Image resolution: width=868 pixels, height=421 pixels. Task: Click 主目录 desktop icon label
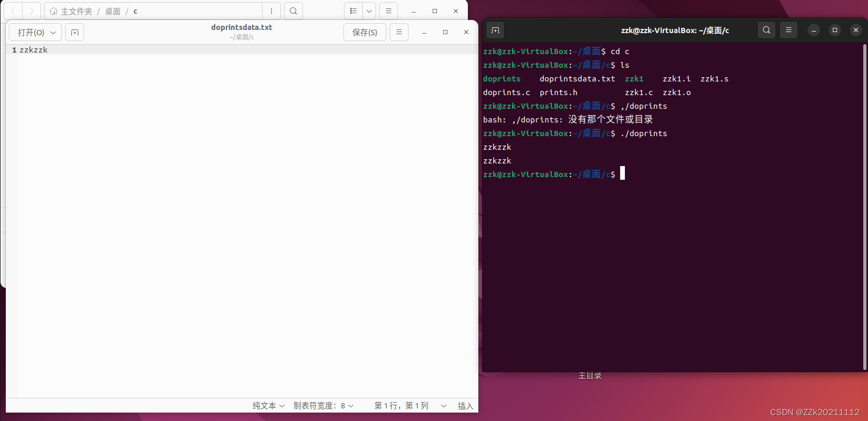point(590,376)
